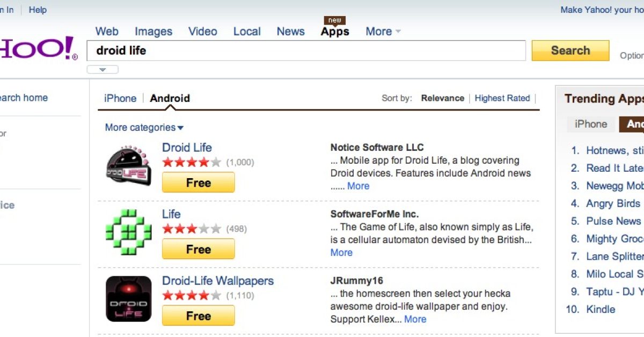Screen dimensions: 644x337
Task: Click the green Life game icon
Action: (x=128, y=232)
